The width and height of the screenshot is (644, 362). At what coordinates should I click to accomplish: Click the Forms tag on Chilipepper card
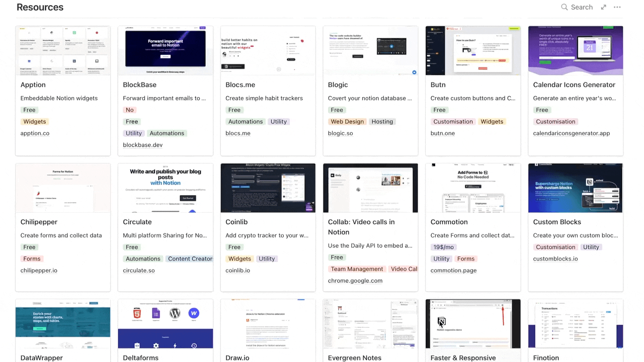pyautogui.click(x=32, y=259)
